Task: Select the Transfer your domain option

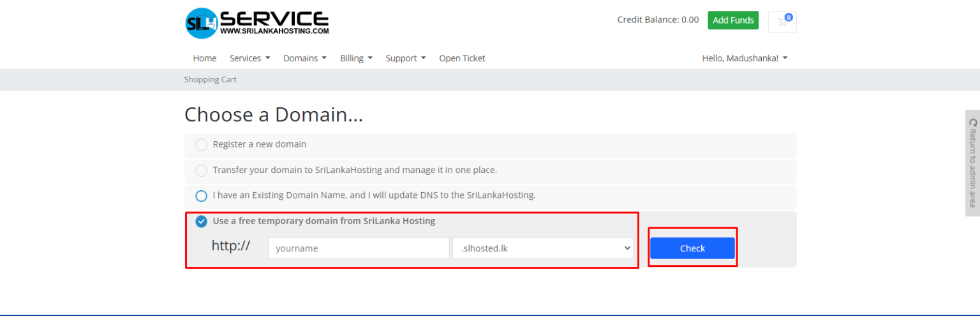Action: pos(202,170)
